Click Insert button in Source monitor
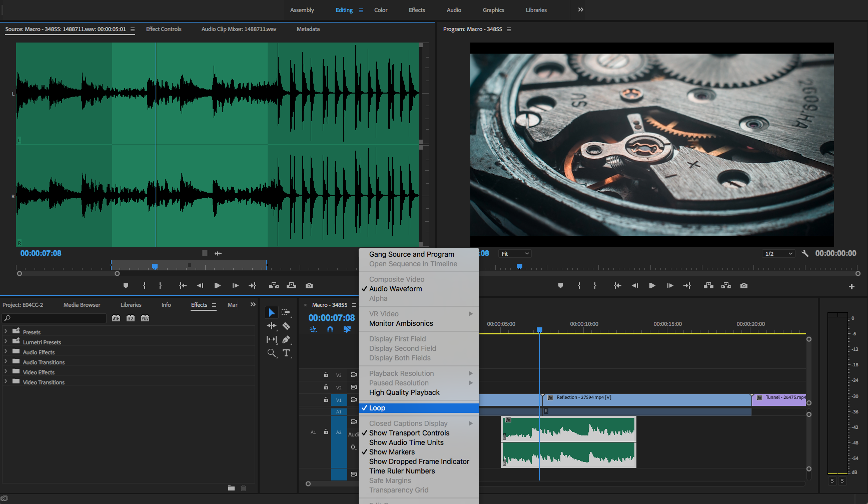 (x=274, y=286)
